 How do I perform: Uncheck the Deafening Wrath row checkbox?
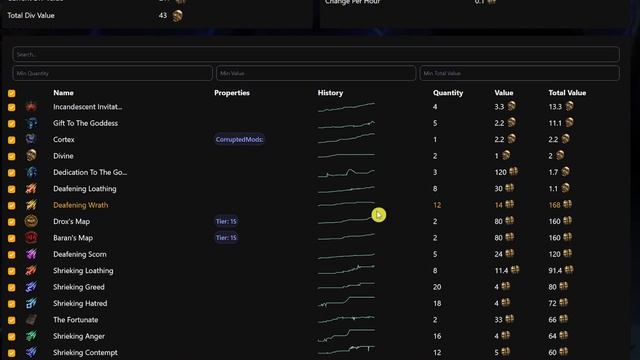tap(11, 205)
